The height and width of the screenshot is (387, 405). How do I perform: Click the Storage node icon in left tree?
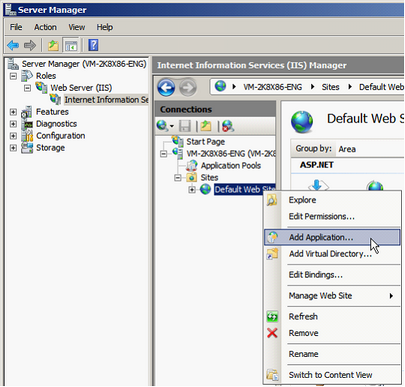(x=27, y=148)
